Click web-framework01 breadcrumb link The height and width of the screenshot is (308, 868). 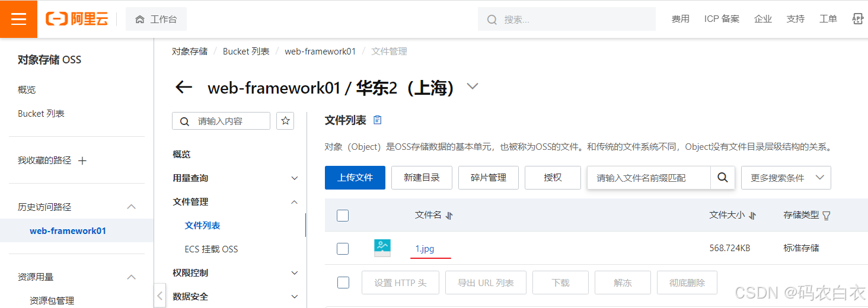tap(320, 52)
